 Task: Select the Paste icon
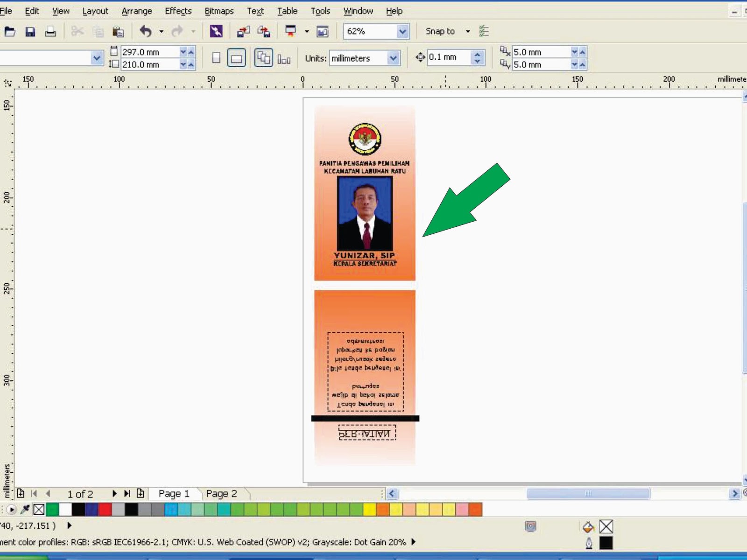pyautogui.click(x=118, y=31)
